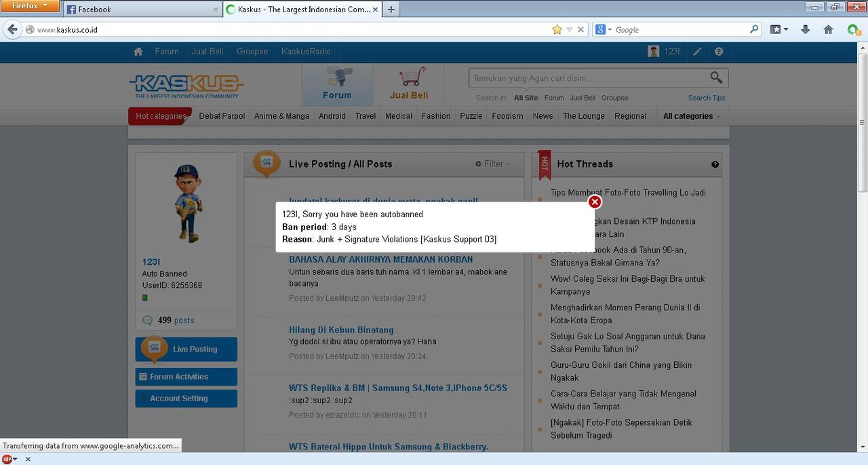Open Jual Beli in top navigation bar
The image size is (868, 465).
click(x=208, y=52)
